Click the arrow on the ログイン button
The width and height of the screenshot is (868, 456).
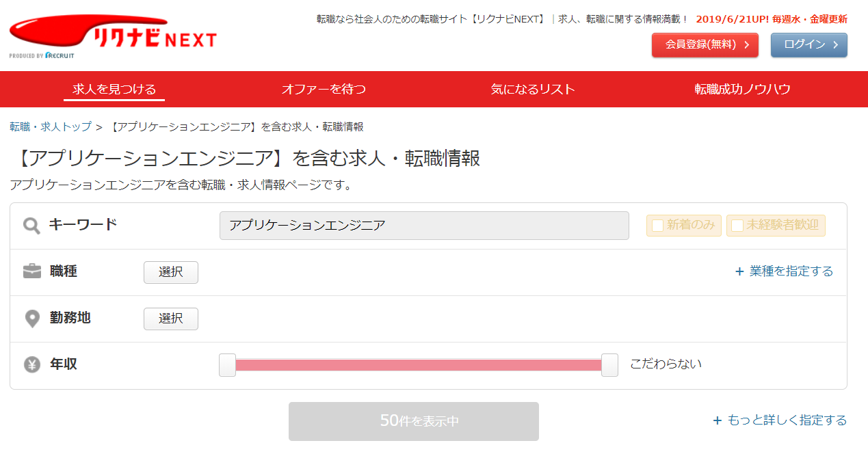pyautogui.click(x=836, y=45)
